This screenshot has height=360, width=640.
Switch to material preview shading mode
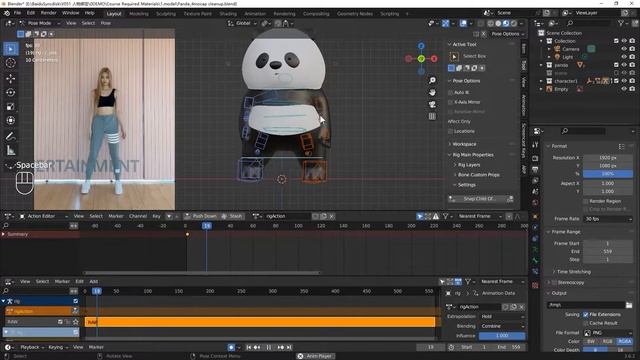pyautogui.click(x=506, y=23)
